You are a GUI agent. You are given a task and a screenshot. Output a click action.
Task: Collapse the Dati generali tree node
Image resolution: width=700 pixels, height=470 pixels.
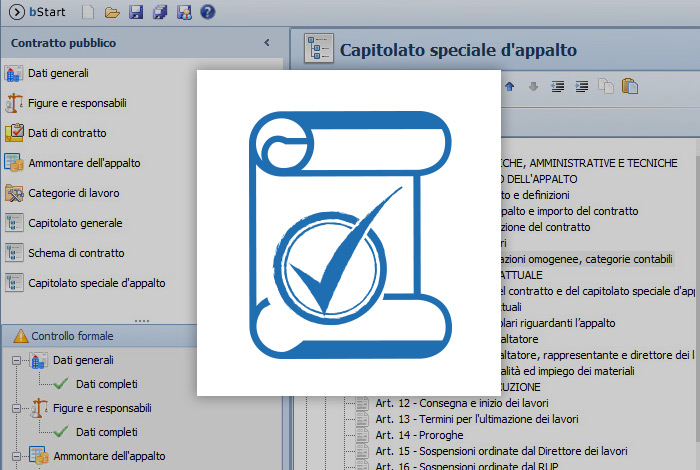17,361
